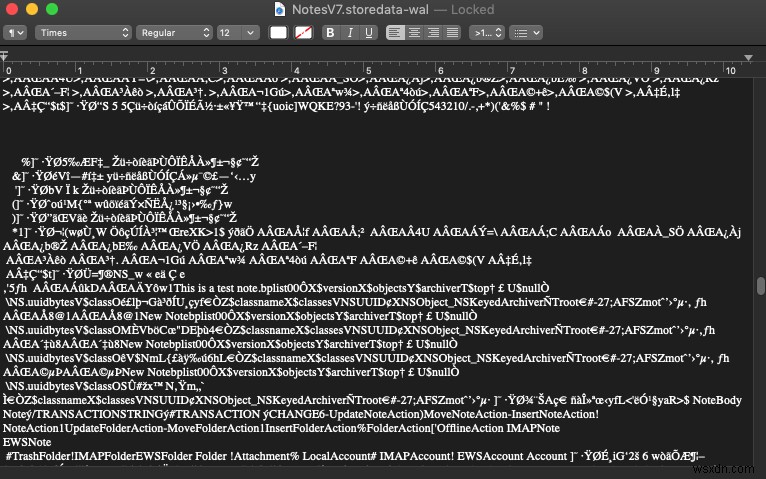Align text right
The height and width of the screenshot is (479, 766).
click(433, 33)
